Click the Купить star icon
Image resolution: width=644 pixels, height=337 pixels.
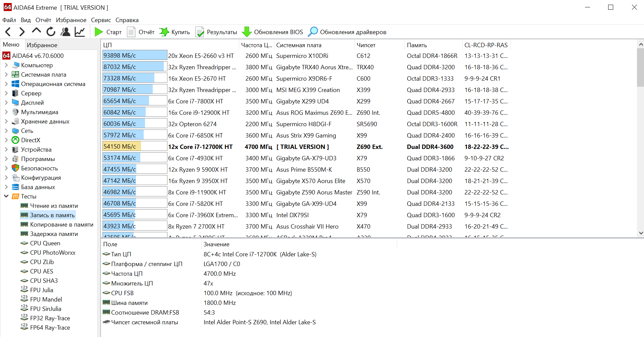[x=164, y=32]
